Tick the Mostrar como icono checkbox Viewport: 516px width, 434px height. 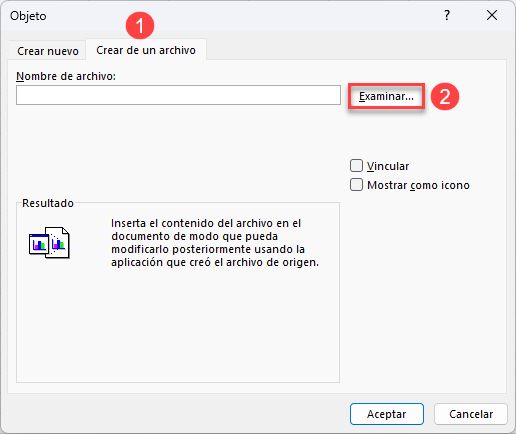pyautogui.click(x=356, y=184)
